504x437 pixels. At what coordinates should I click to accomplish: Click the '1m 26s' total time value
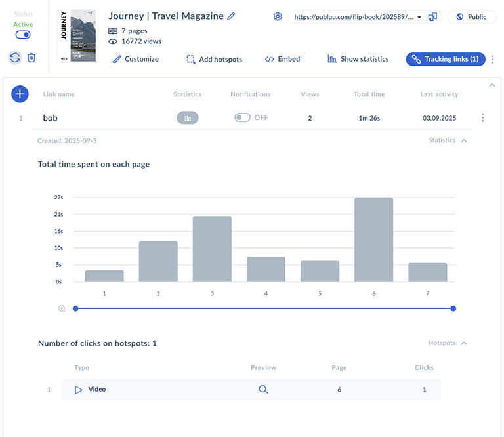pyautogui.click(x=369, y=118)
